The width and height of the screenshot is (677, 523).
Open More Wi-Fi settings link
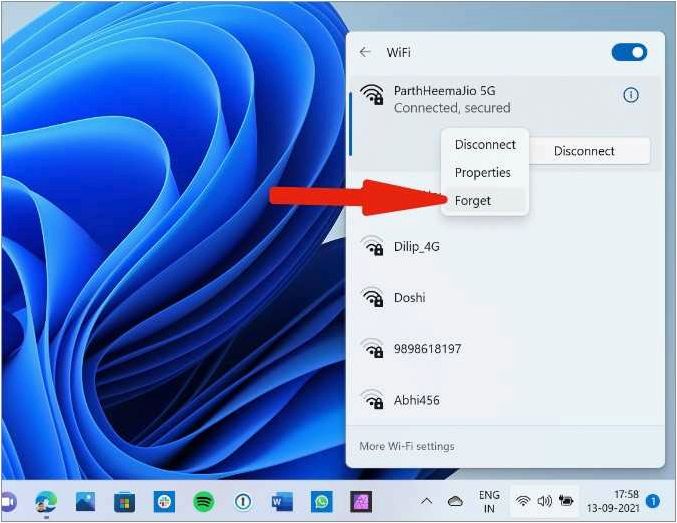coord(407,446)
